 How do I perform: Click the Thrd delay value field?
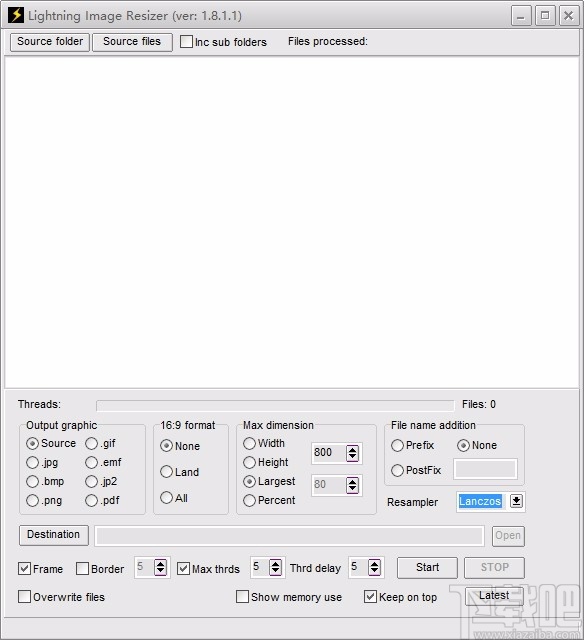[x=358, y=567]
